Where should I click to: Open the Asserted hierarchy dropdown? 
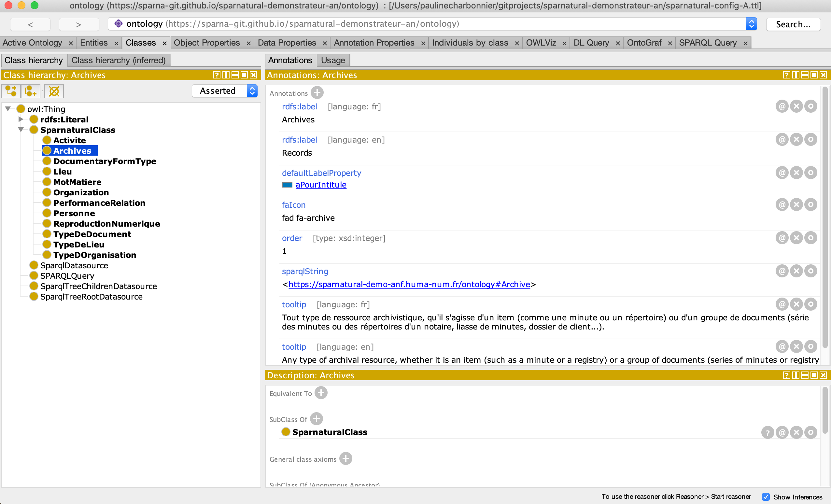click(x=252, y=91)
